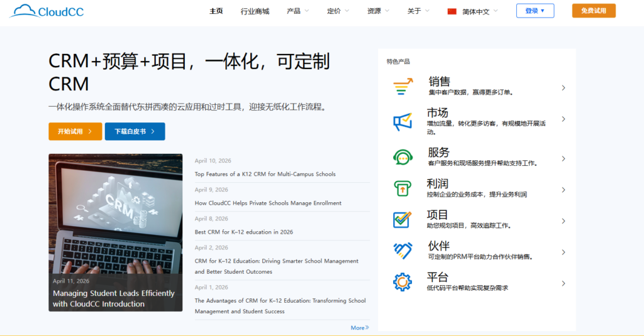Open the 资源 dropdown menu
Image resolution: width=644 pixels, height=336 pixels.
pos(378,11)
